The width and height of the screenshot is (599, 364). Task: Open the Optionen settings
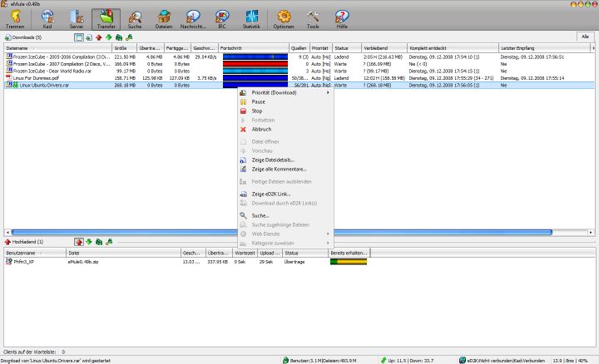284,17
